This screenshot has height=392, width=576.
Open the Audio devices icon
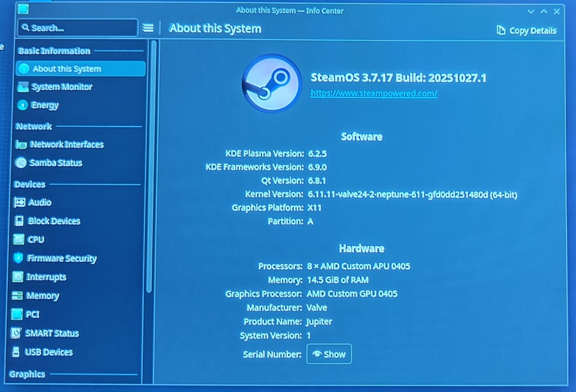(x=19, y=202)
